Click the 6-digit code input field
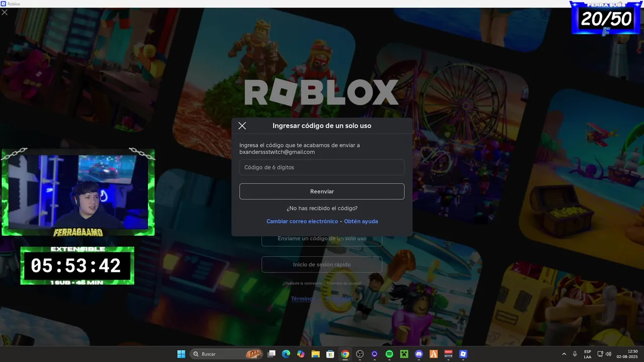The width and height of the screenshot is (644, 362). [322, 167]
